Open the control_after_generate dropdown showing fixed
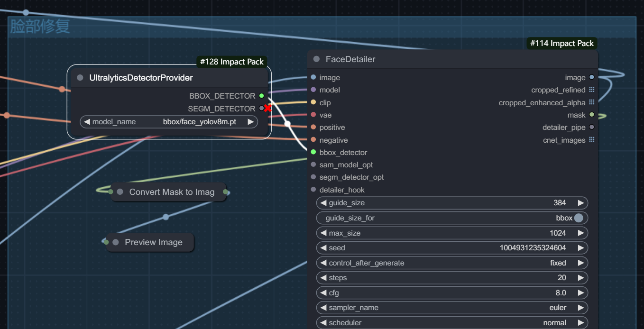This screenshot has width=644, height=329. point(452,263)
